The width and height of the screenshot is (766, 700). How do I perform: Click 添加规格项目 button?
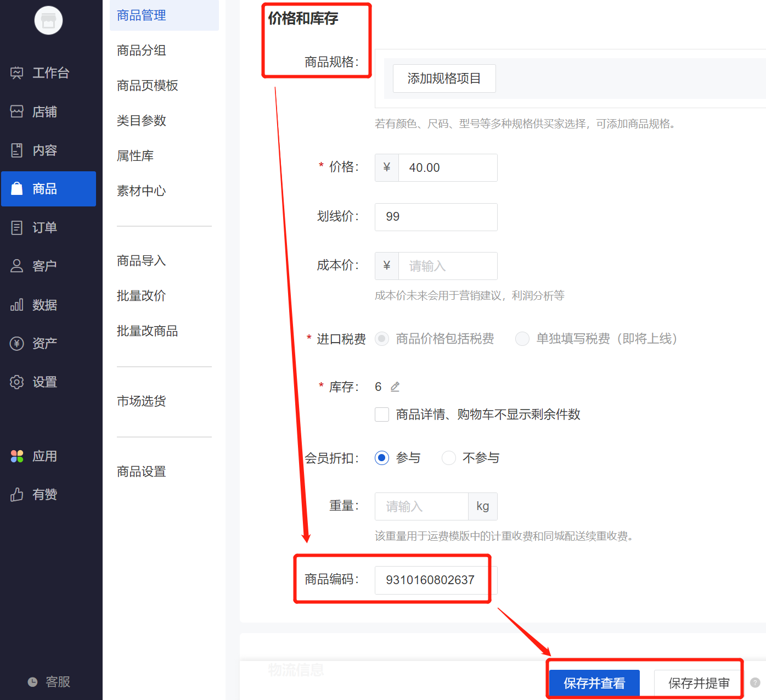444,79
